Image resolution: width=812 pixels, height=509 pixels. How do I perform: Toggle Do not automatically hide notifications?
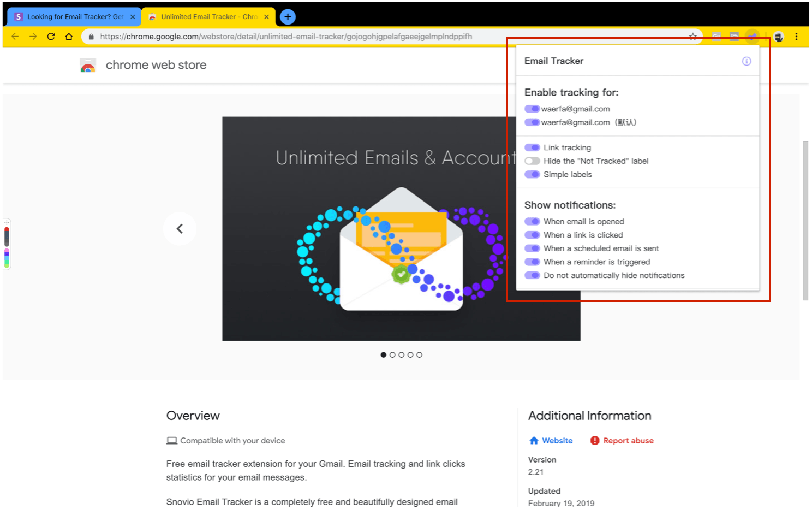coord(532,276)
